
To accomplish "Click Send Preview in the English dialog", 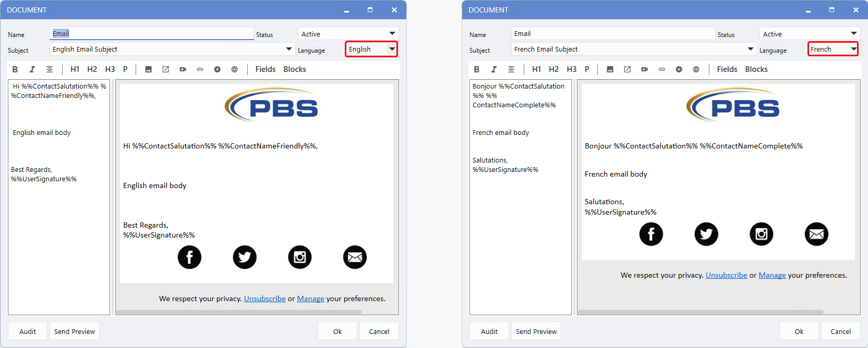I will click(75, 331).
